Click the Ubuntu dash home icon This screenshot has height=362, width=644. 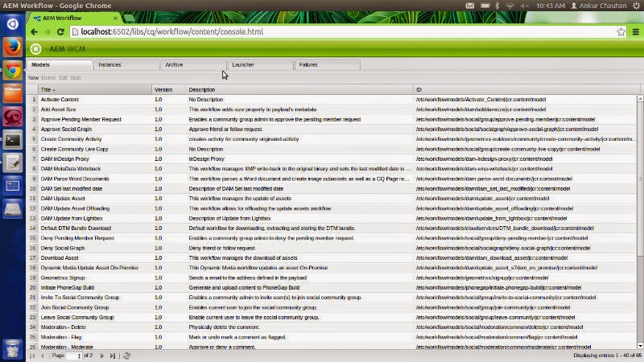[x=12, y=24]
